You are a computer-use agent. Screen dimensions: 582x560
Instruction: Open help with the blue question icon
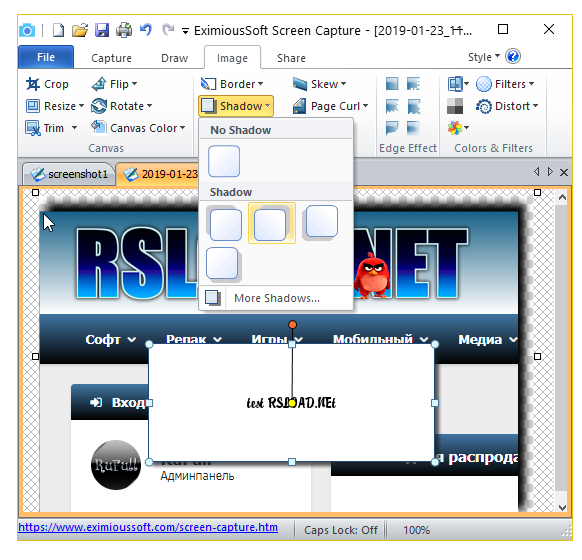tap(513, 57)
